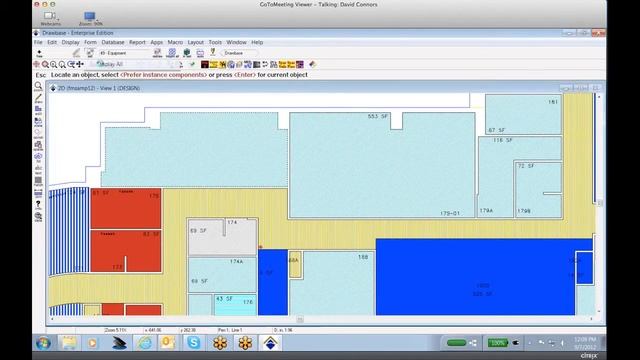
Task: Open the Drawbase selector field
Action: pyautogui.click(x=240, y=53)
